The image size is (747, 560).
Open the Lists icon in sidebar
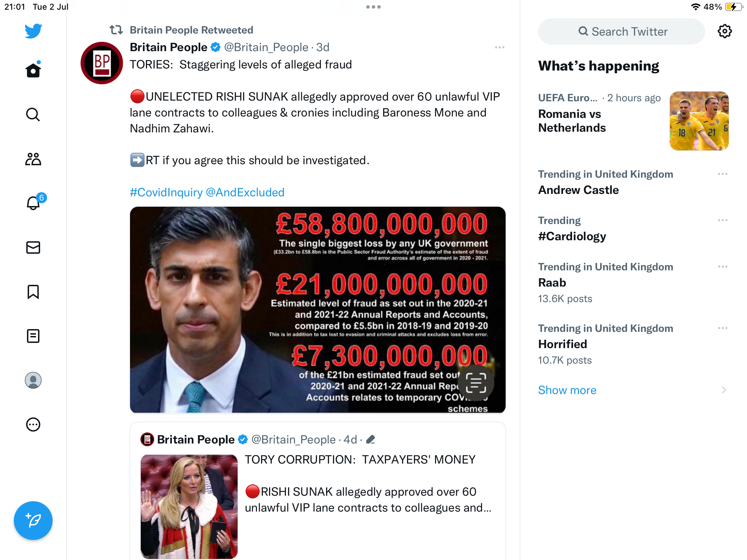point(33,336)
